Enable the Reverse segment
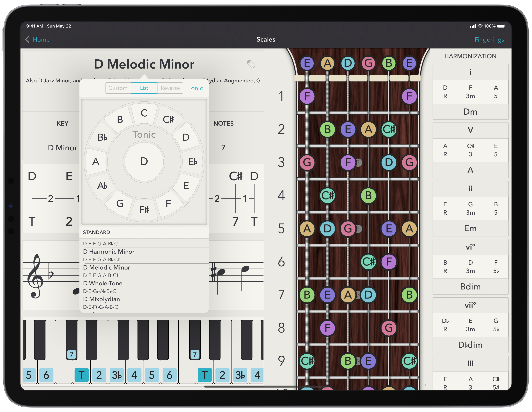The height and width of the screenshot is (412, 532). pyautogui.click(x=170, y=88)
